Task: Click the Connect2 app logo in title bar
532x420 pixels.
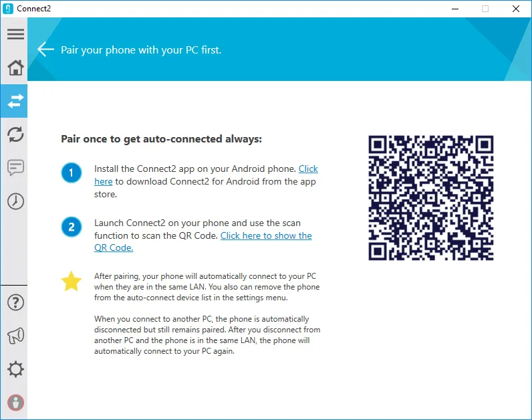Action: (x=8, y=9)
